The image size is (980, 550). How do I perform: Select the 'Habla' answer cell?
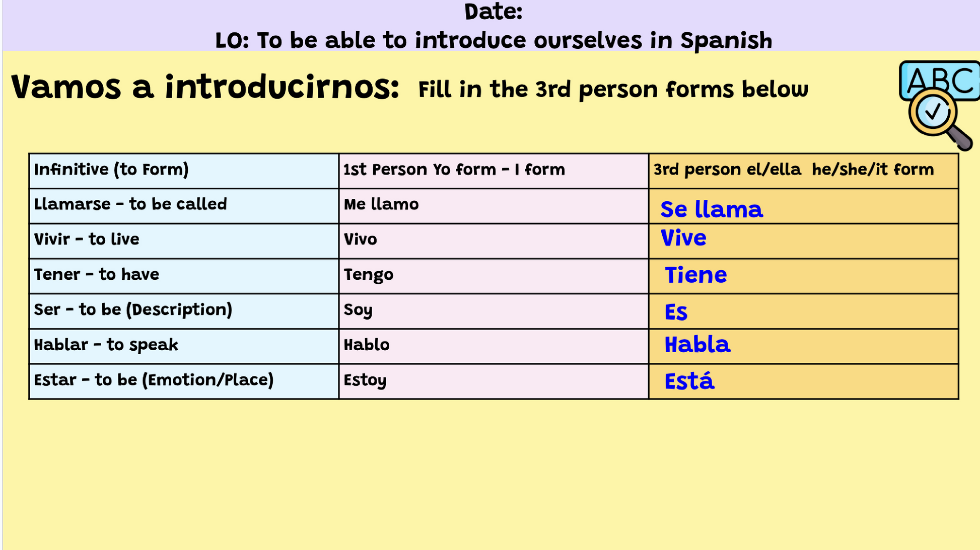(x=804, y=347)
